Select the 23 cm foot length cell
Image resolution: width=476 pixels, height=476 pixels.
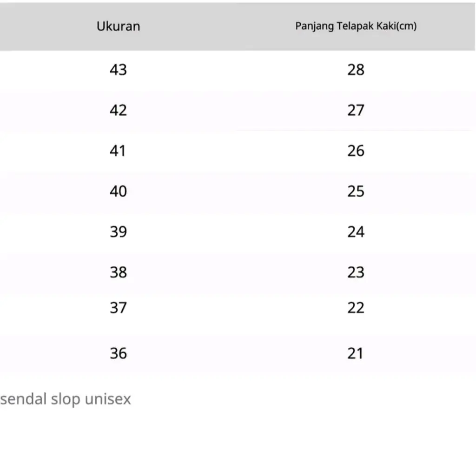pyautogui.click(x=356, y=272)
